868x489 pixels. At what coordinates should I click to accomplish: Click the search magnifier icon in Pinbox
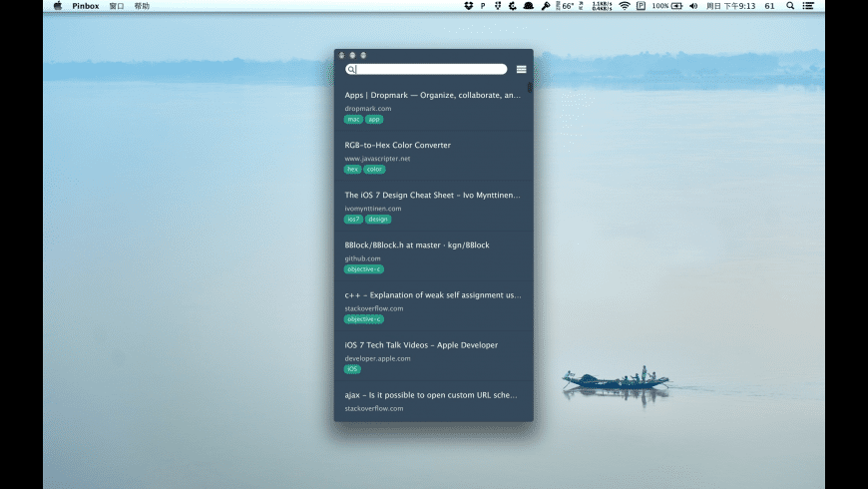351,69
